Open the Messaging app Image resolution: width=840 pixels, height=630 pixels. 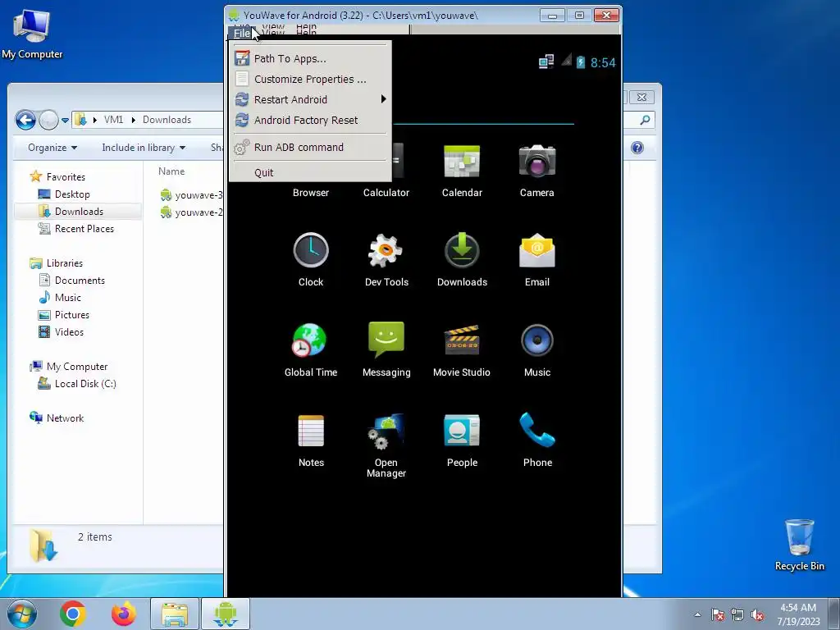(386, 350)
